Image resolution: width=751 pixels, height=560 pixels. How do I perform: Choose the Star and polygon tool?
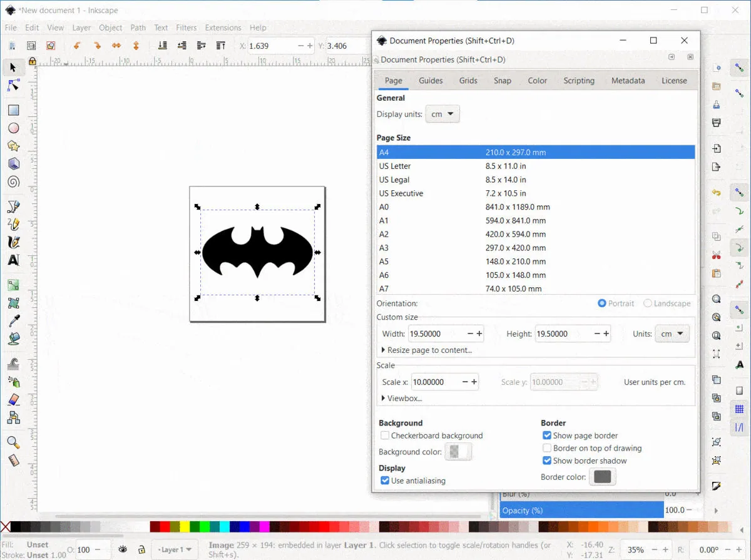pyautogui.click(x=13, y=146)
